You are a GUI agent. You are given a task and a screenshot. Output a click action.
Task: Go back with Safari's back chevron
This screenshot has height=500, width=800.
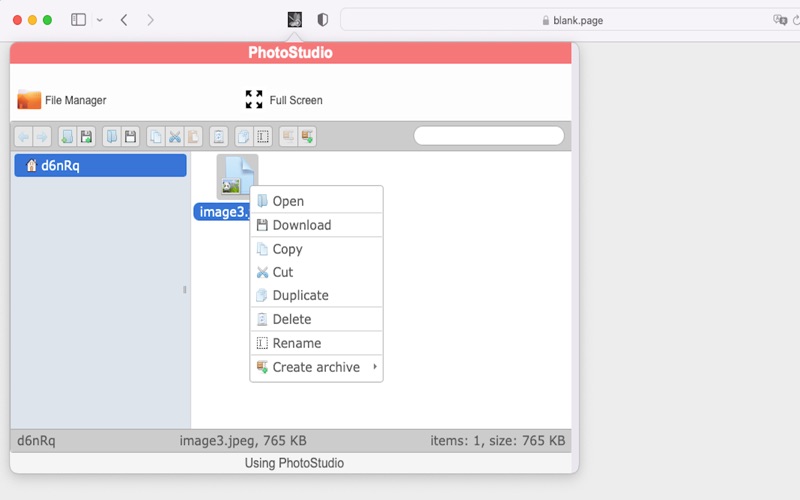pos(124,20)
